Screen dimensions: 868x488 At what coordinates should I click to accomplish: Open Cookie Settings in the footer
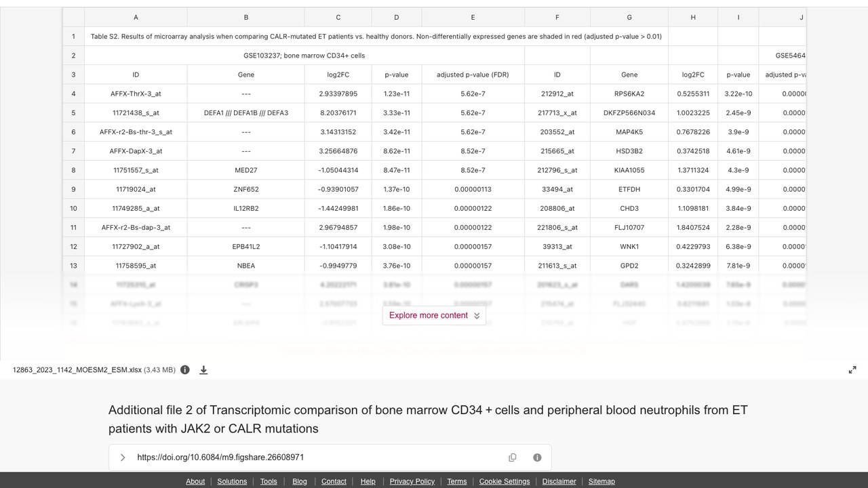coord(505,481)
